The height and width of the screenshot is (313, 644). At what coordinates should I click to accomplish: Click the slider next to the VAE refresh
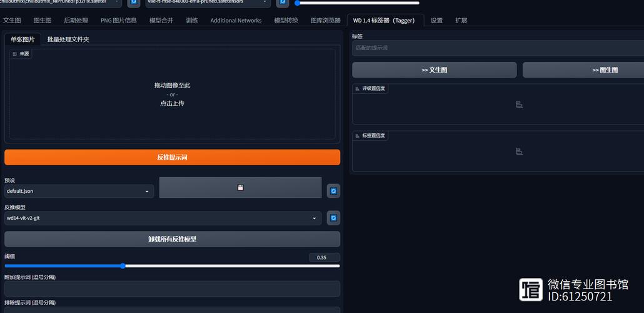(357, 3)
